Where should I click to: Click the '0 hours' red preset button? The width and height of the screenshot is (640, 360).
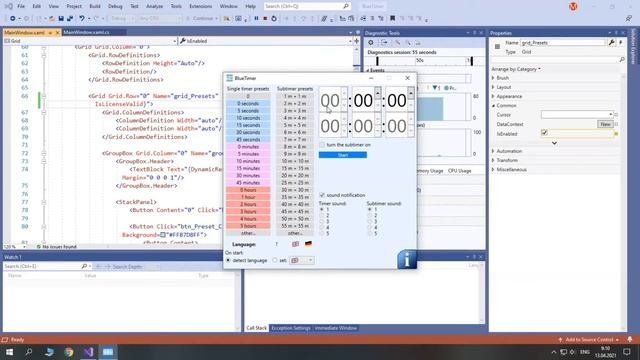click(x=248, y=190)
